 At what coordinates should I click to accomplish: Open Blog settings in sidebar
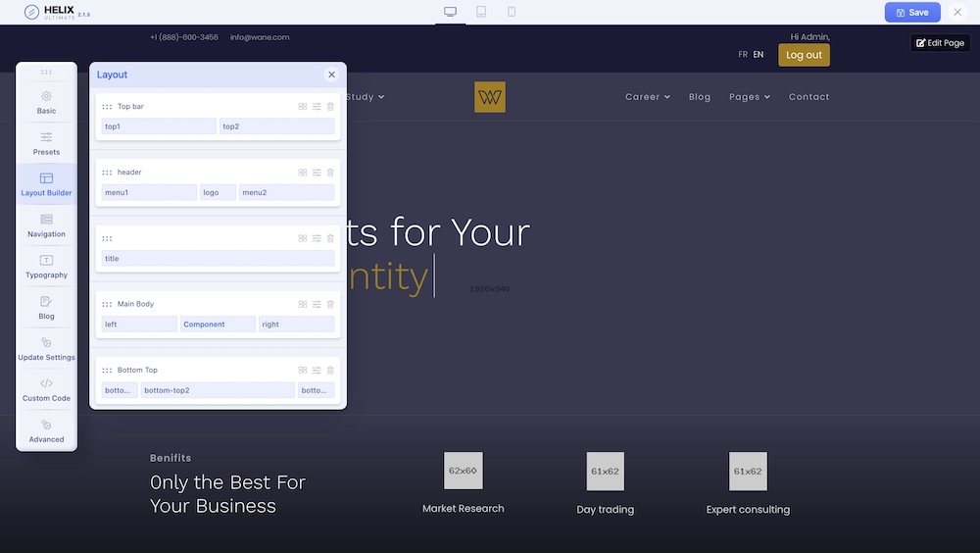[x=46, y=308]
